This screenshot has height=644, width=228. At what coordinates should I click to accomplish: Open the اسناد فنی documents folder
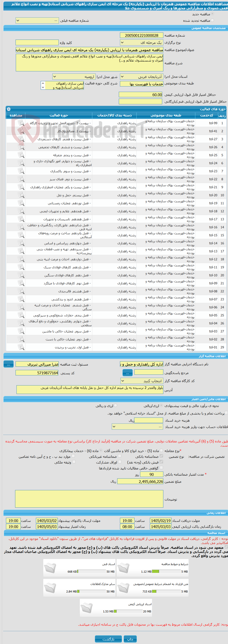pos(50,568)
